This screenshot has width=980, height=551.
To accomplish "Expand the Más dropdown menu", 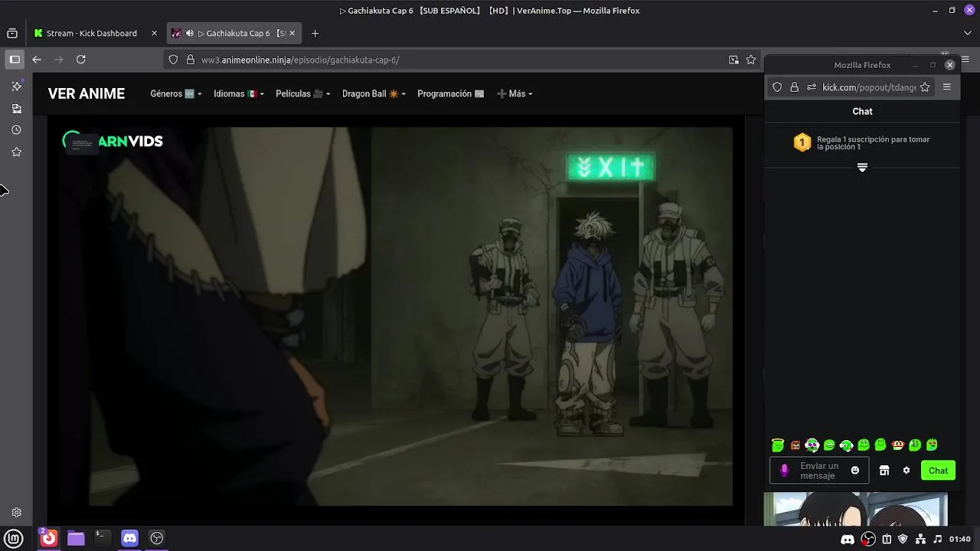I will (514, 93).
